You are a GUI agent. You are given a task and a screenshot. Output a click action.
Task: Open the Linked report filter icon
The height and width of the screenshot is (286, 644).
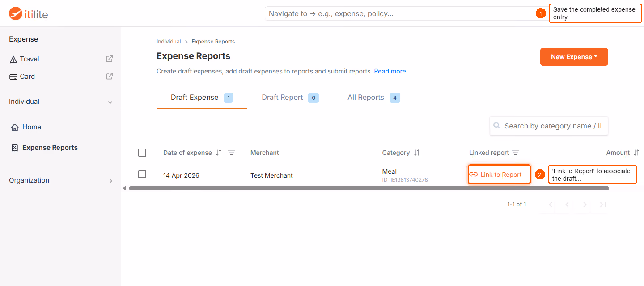(x=515, y=153)
